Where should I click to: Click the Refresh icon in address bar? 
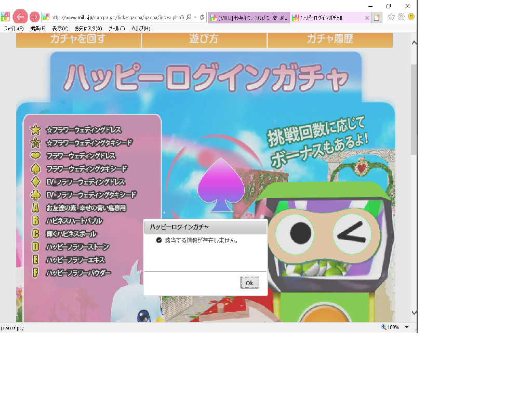tap(202, 17)
